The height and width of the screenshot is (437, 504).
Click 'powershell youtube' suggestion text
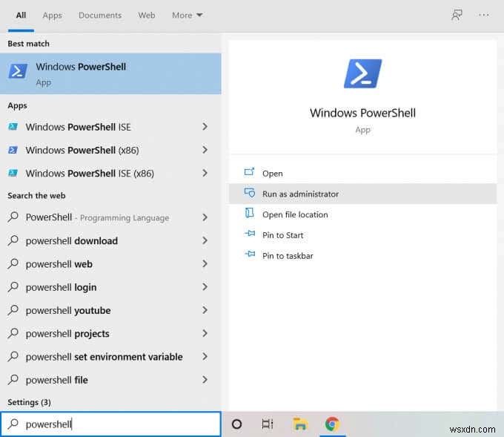click(x=68, y=310)
